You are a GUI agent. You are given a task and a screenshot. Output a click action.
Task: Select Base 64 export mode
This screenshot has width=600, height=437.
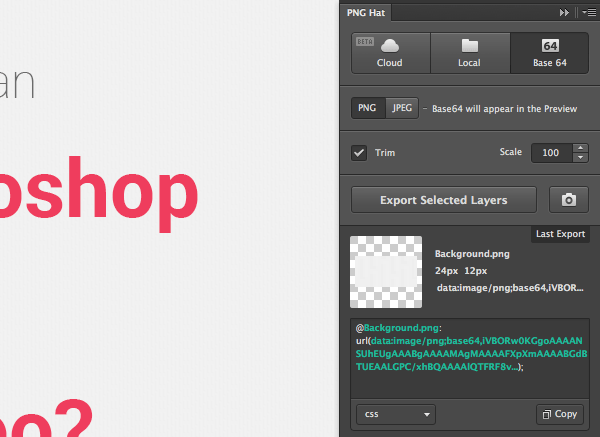pos(549,53)
